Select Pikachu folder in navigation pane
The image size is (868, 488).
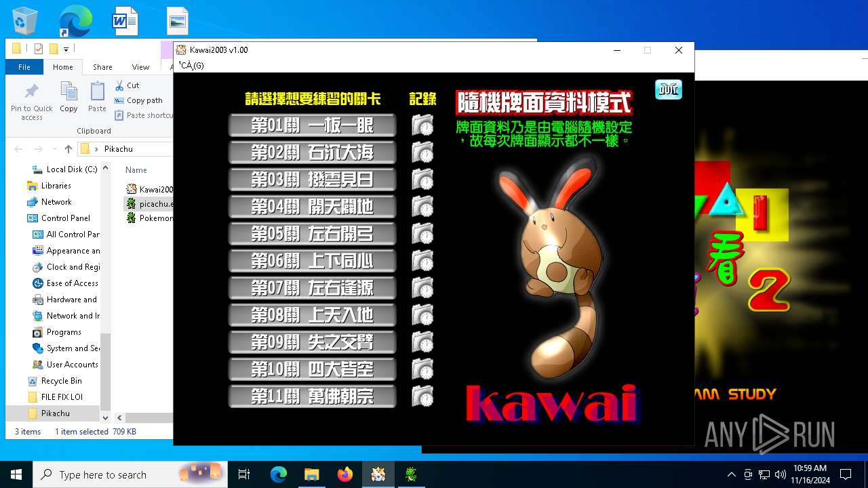point(53,413)
